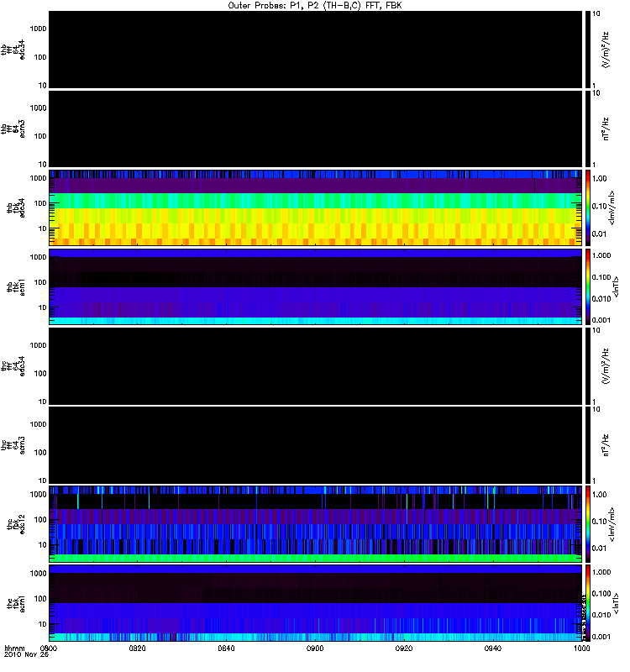Click the 'thc fbk edc12' y-axis title
Image resolution: width=630 pixels, height=672 pixels.
(x=16, y=523)
